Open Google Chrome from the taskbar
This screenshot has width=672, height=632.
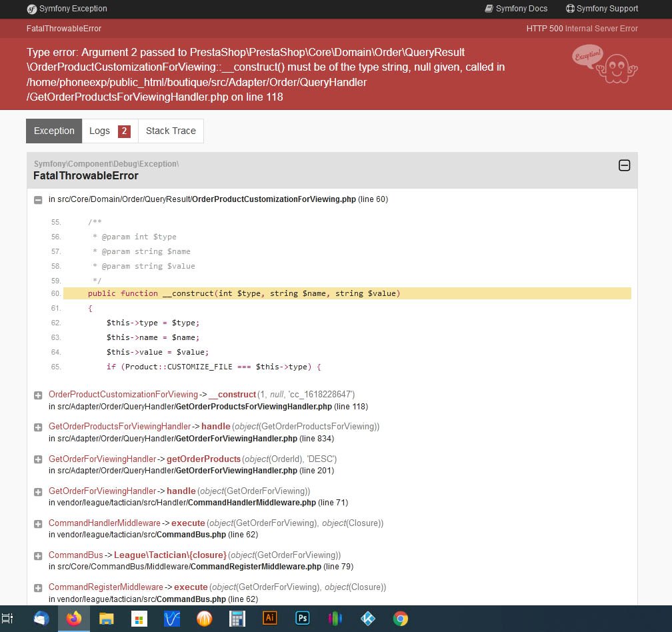pyautogui.click(x=400, y=618)
